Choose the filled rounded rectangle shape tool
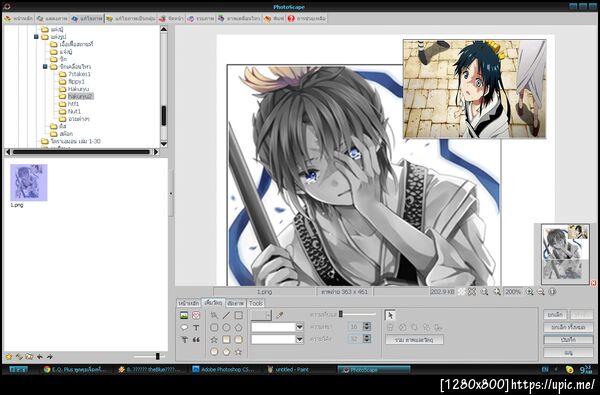 pyautogui.click(x=238, y=340)
